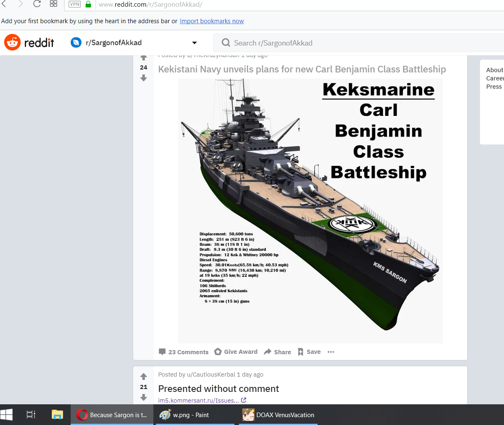Go back with the browser back arrow
Screen dimensions: 504x425
pos(4,4)
